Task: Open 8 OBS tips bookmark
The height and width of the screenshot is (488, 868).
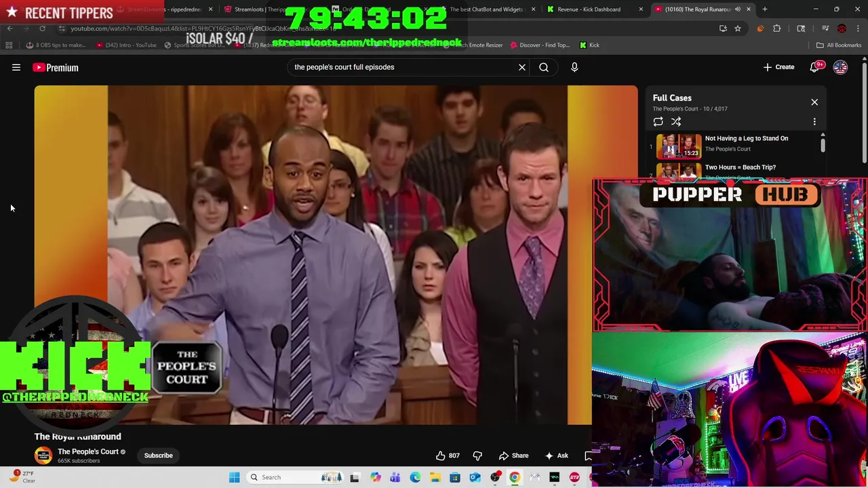Action: tap(56, 45)
